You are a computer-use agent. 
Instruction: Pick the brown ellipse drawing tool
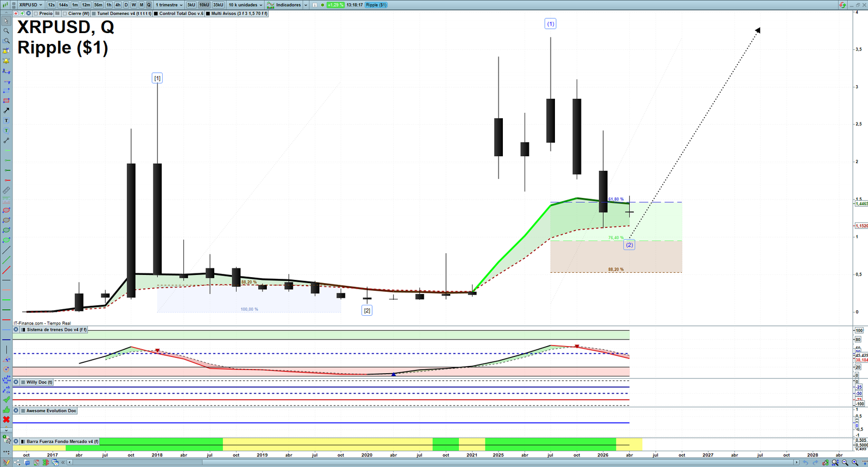click(6, 220)
